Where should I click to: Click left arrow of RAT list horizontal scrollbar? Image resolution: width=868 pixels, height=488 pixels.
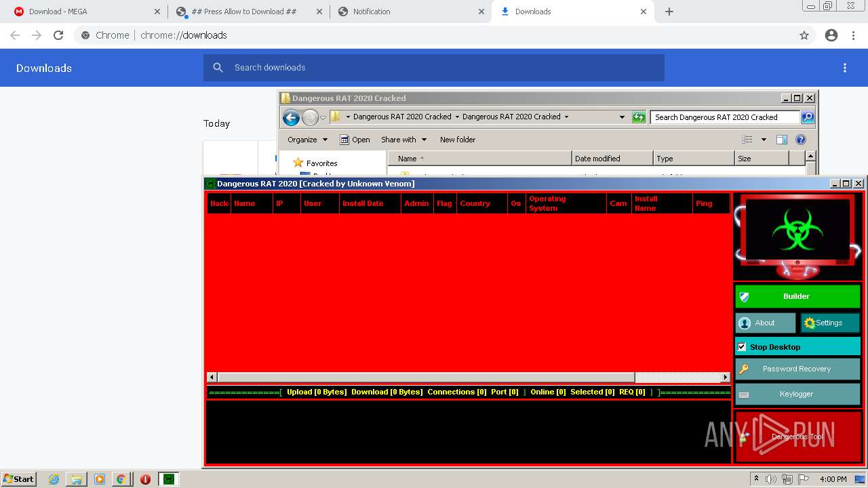[212, 378]
